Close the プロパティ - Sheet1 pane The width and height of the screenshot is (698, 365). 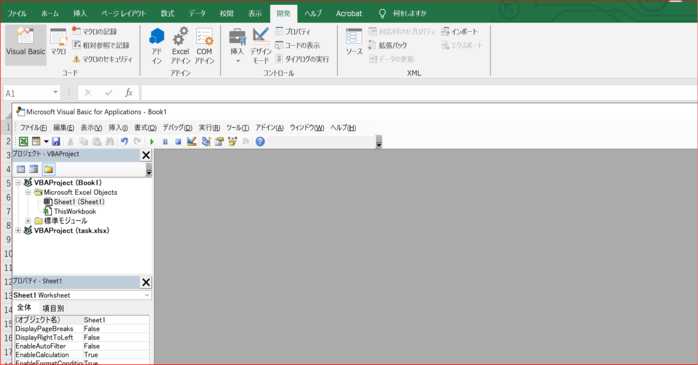146,282
